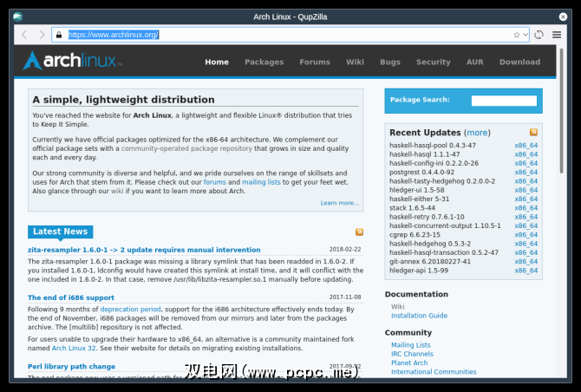This screenshot has height=392, width=581.
Task: Select 'haskell-either 5-31' entry
Action: click(419, 199)
